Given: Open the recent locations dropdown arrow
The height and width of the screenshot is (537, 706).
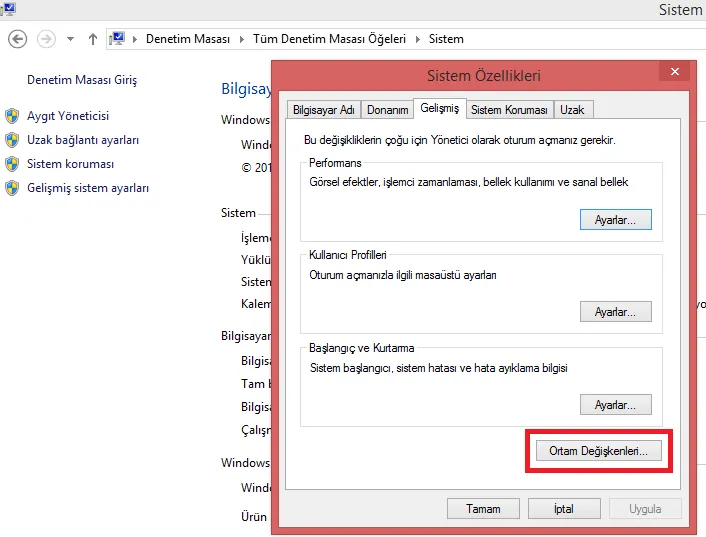Looking at the screenshot, I should coord(70,39).
